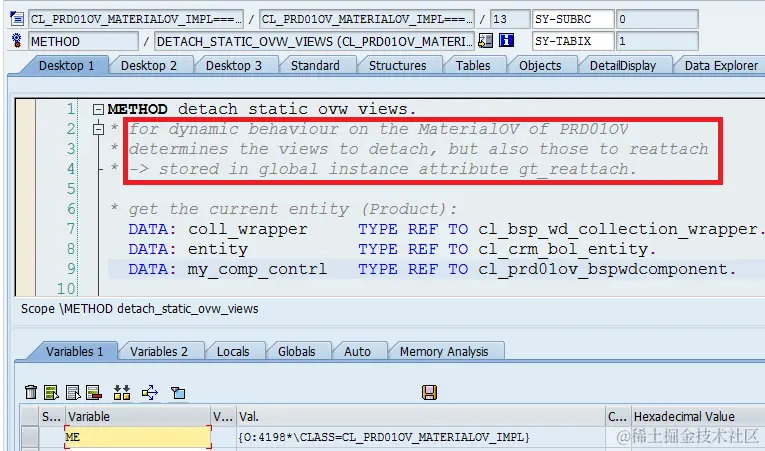The height and width of the screenshot is (451, 765).
Task: Collapse the comment block at line 2
Action: [99, 129]
